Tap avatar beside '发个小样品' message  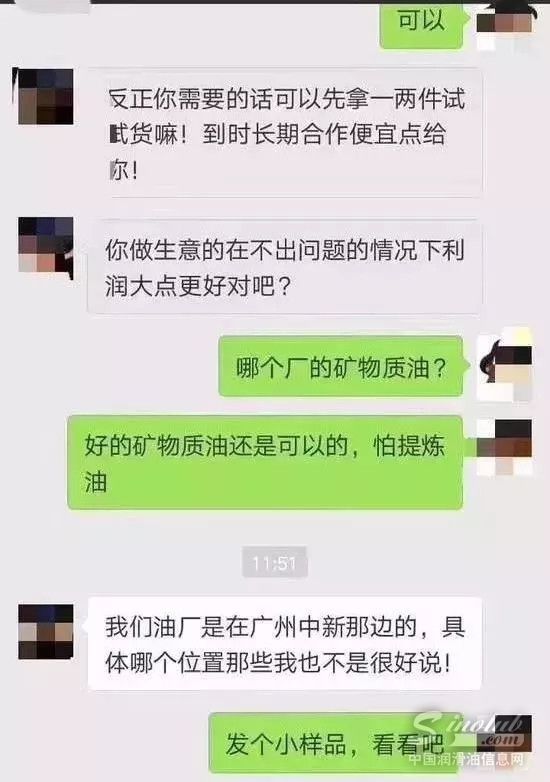coord(504,734)
